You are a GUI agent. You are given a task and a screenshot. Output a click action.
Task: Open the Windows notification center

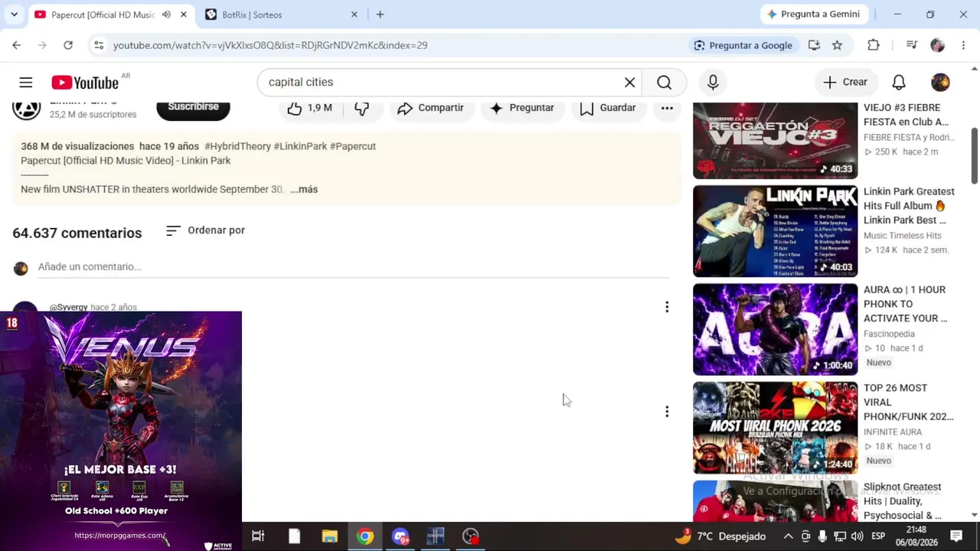956,536
